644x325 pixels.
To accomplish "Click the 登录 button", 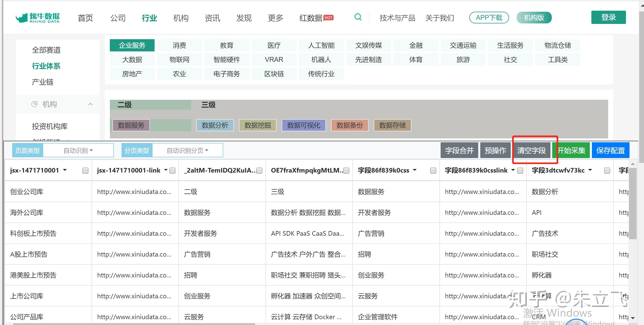I will 608,17.
